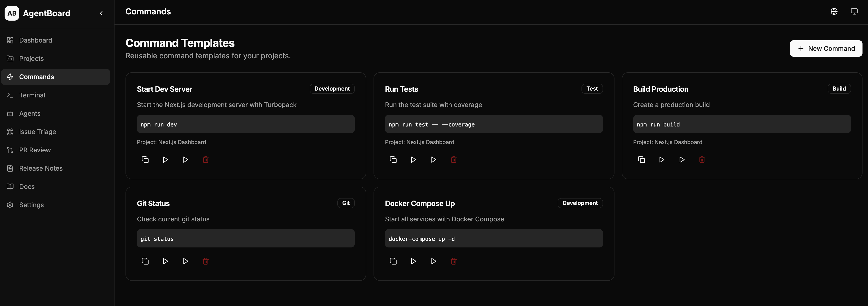
Task: Collapse the AgentBoard sidebar
Action: (x=101, y=13)
